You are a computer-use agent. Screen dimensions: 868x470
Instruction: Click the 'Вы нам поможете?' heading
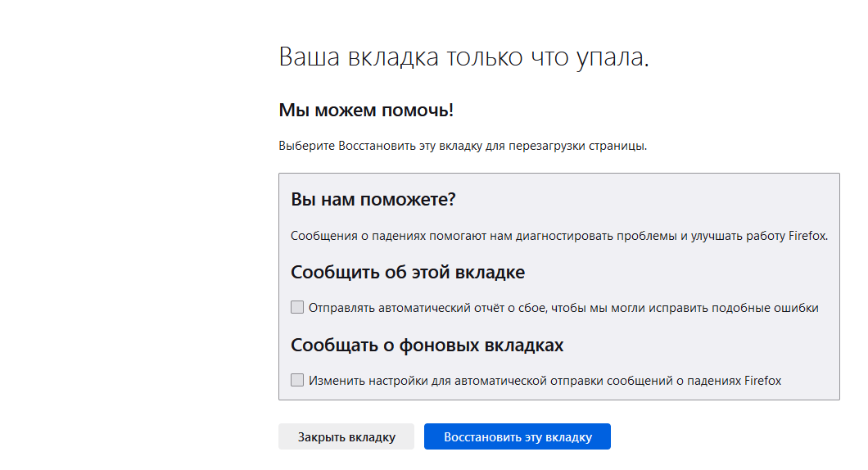point(373,199)
